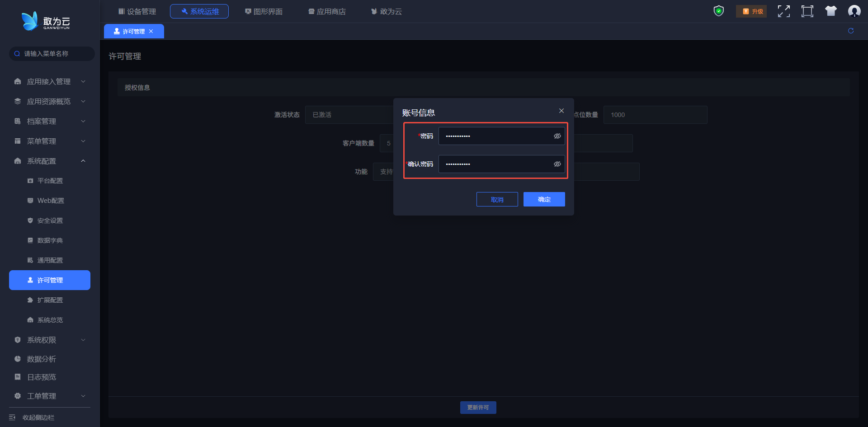Show the 确认密码 field with eye icon
This screenshot has width=868, height=427.
coord(557,164)
